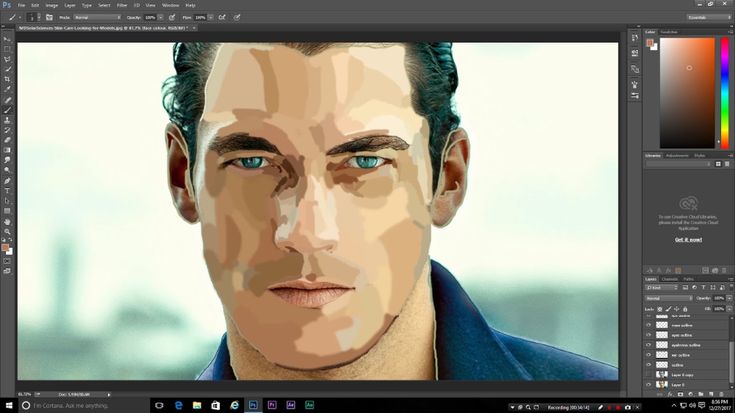Toggle pressure for opacity
Viewport: 735px width, 413px height.
tap(172, 17)
